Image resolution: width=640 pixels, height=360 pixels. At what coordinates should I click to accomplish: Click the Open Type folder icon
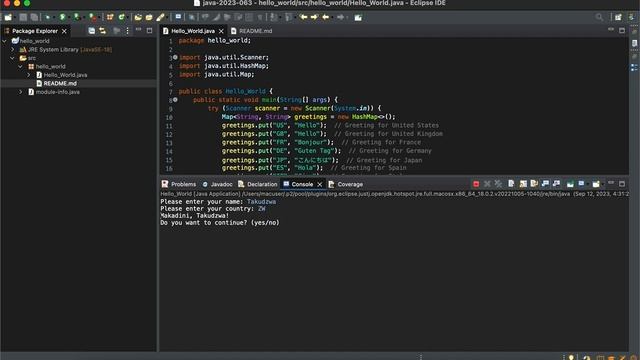[138, 17]
